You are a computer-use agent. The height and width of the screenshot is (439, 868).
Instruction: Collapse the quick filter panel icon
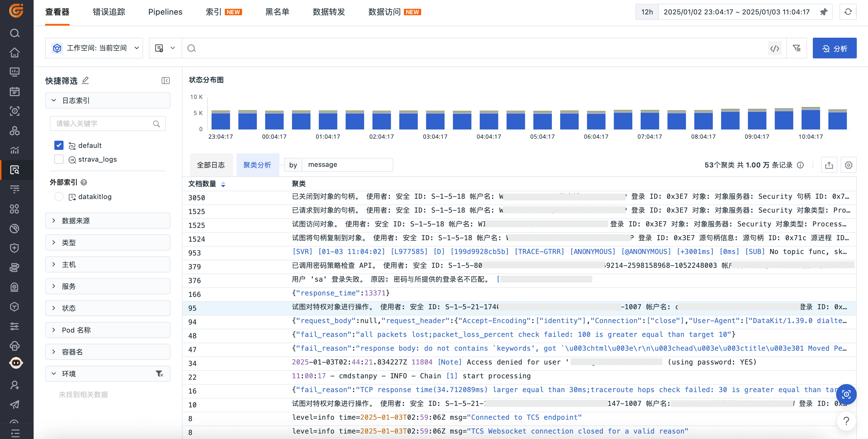click(166, 81)
